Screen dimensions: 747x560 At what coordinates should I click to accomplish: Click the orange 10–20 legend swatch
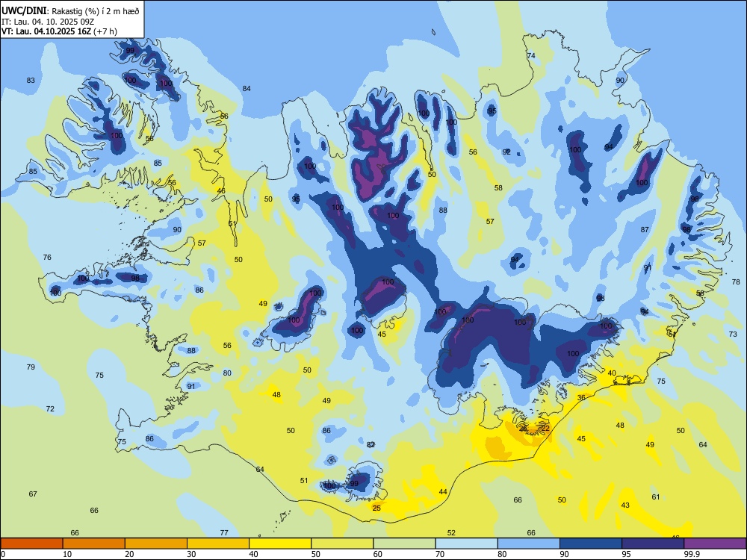coord(94,544)
